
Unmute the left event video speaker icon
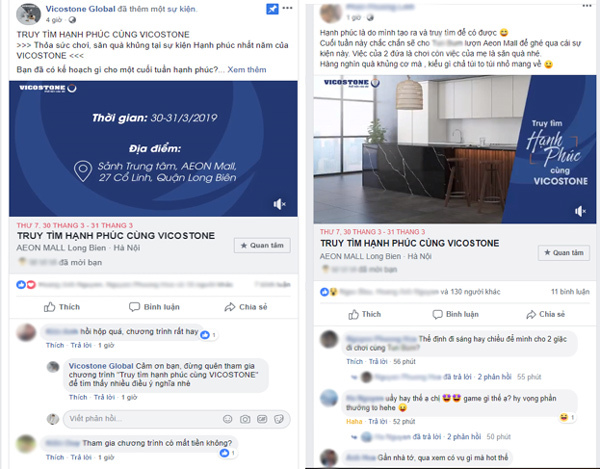279,204
